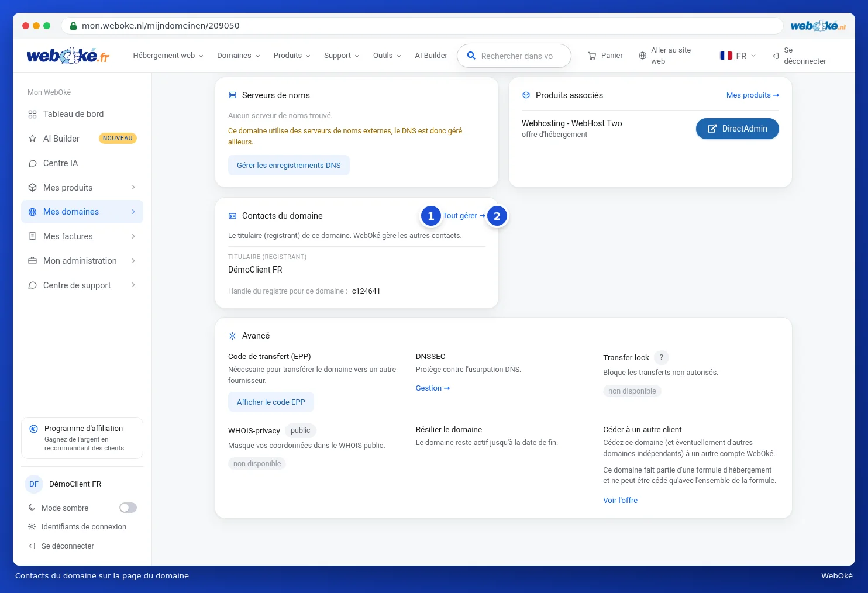Click the DirectAdmin button
The image size is (868, 593).
tap(737, 129)
